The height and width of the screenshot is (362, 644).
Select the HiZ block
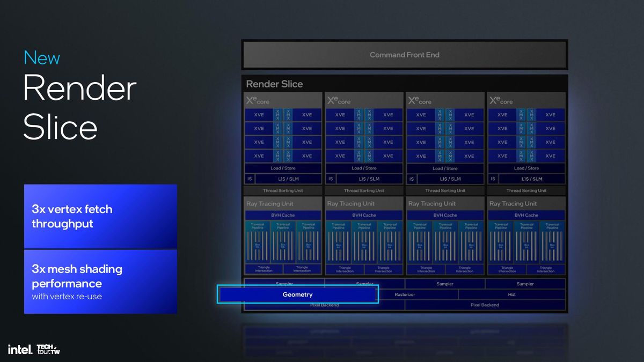[511, 294]
